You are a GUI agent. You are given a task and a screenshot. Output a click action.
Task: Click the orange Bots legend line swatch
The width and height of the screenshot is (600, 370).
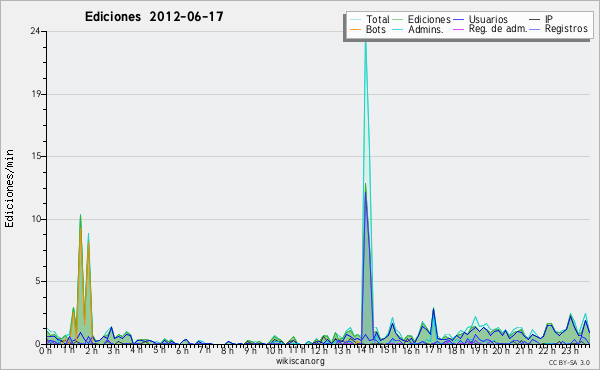point(355,29)
